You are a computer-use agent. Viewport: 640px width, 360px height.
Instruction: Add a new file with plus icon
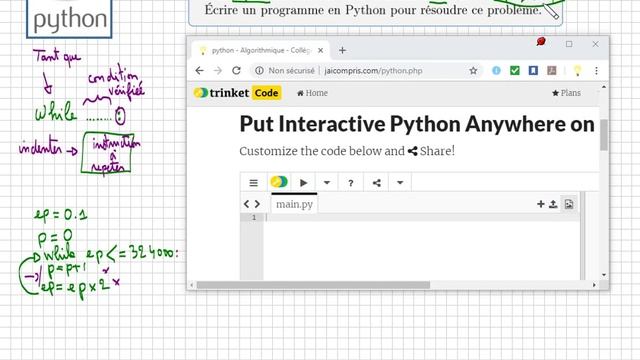(541, 204)
